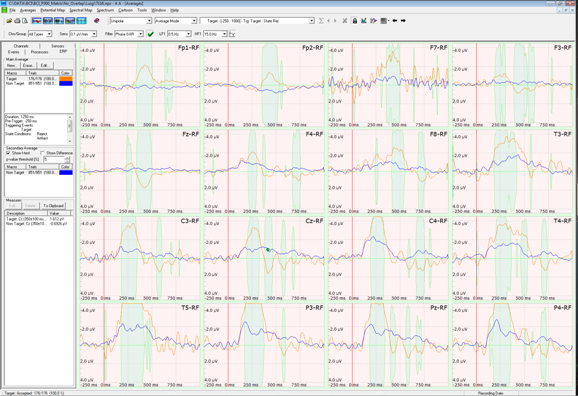Open the Spectrum menu
Screen dimensions: 578x396
[105, 10]
